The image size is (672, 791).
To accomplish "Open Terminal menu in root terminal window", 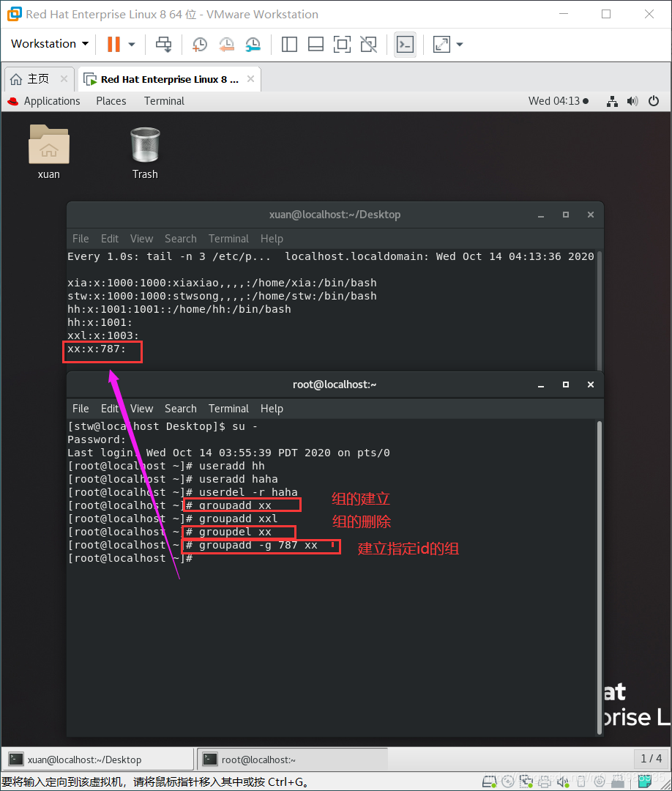I will point(229,409).
